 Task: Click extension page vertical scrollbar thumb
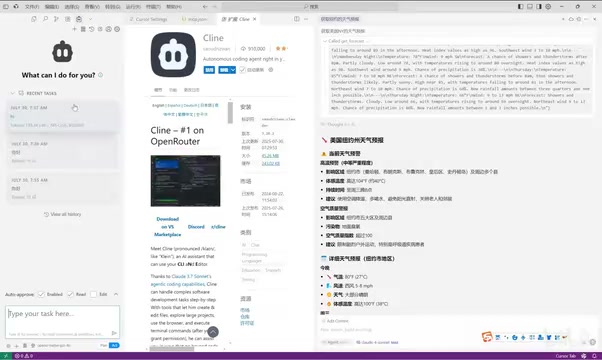click(x=230, y=112)
